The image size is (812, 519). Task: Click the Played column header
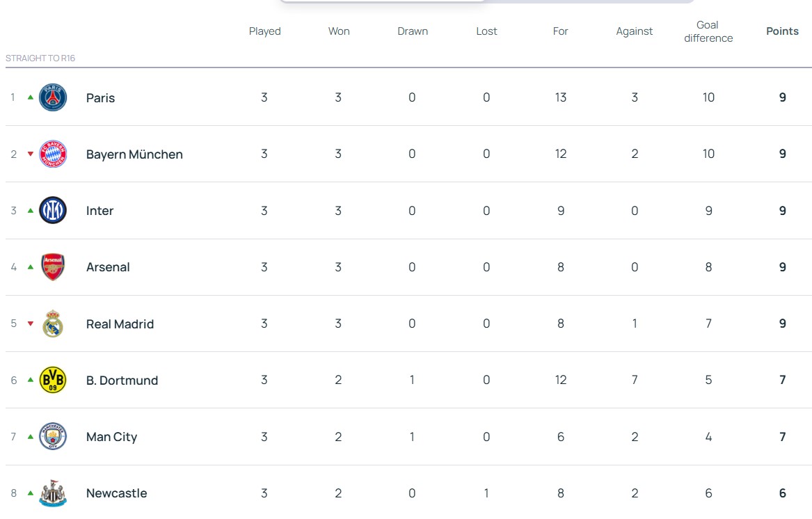pyautogui.click(x=264, y=31)
